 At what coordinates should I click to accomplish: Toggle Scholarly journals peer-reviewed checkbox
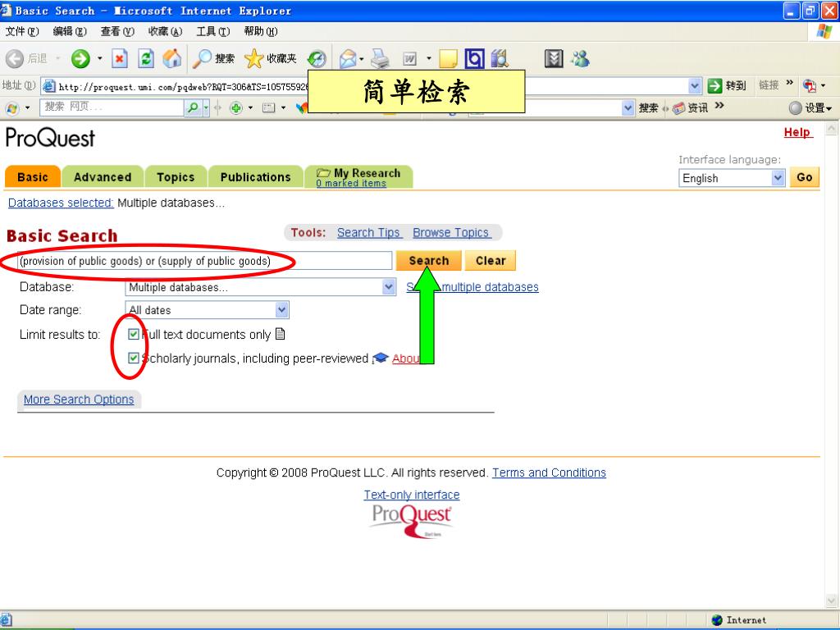(134, 358)
